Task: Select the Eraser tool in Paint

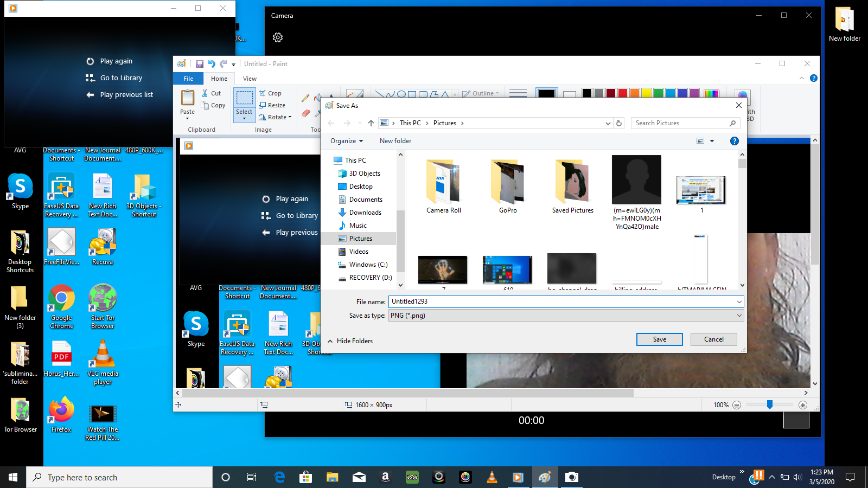Action: (x=305, y=113)
